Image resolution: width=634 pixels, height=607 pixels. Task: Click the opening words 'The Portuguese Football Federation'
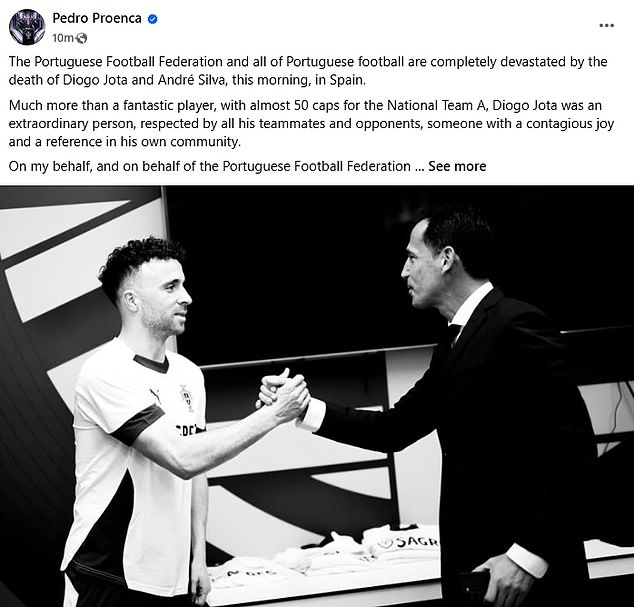click(116, 61)
